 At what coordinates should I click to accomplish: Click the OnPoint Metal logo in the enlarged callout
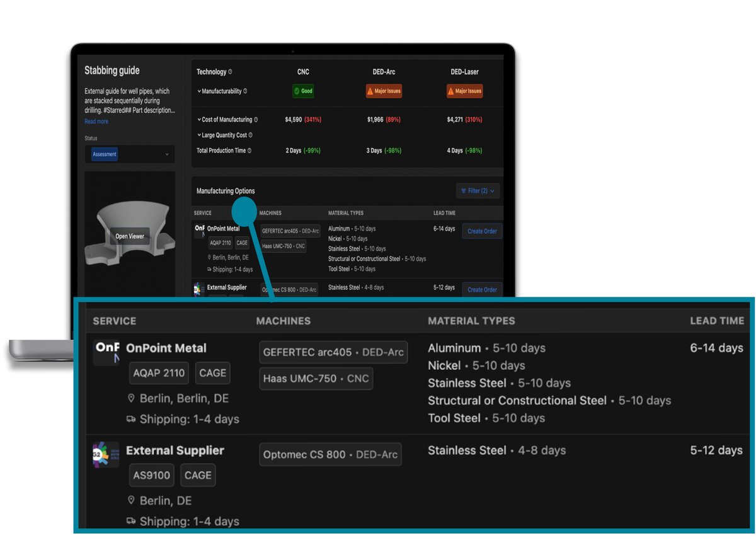coord(106,352)
